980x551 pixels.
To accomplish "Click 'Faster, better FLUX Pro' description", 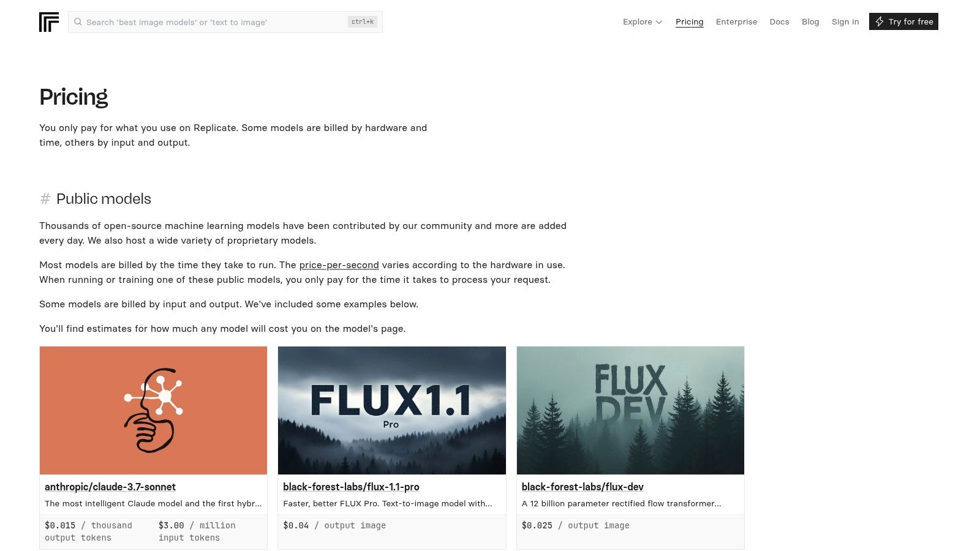I will point(388,503).
